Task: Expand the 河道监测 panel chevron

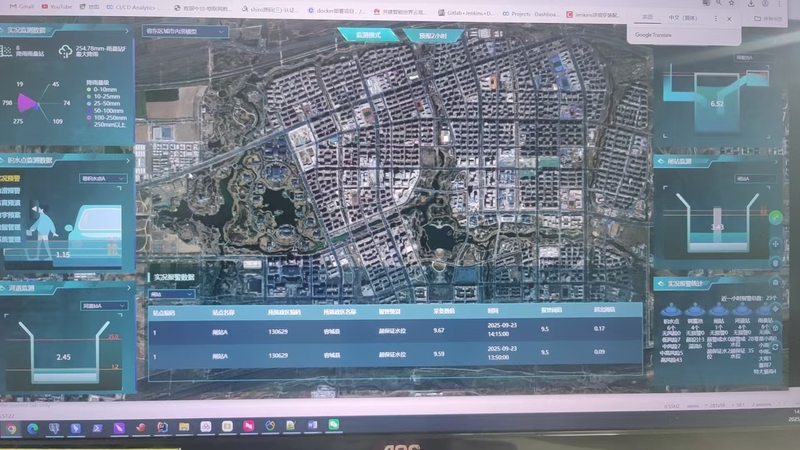Action: (129, 288)
